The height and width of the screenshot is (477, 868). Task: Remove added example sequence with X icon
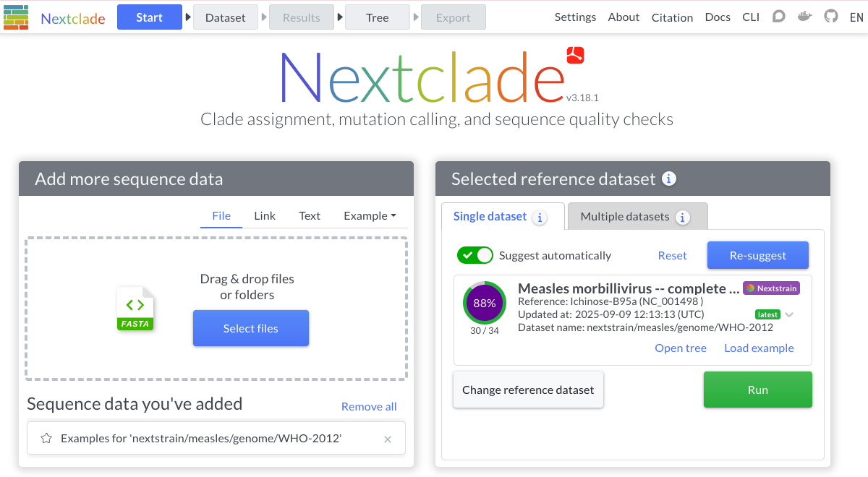pyautogui.click(x=388, y=439)
